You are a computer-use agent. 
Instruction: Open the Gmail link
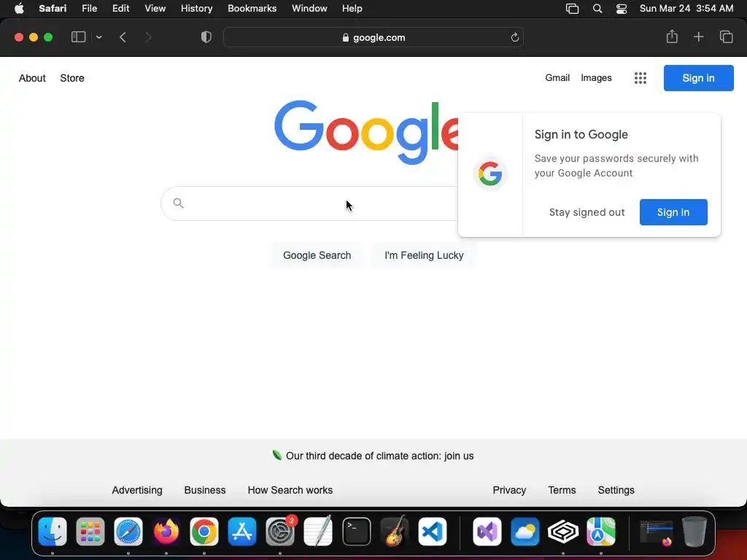click(557, 77)
